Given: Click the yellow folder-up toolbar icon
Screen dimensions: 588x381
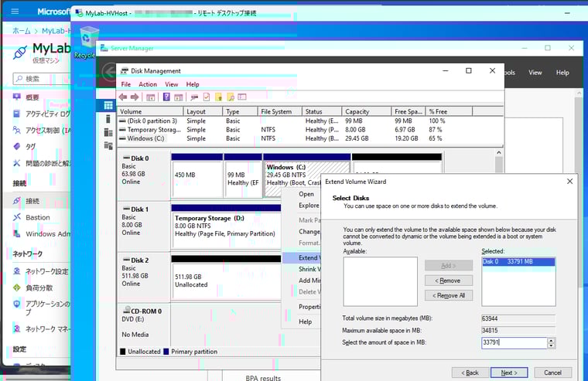Looking at the screenshot, I should pyautogui.click(x=219, y=97).
